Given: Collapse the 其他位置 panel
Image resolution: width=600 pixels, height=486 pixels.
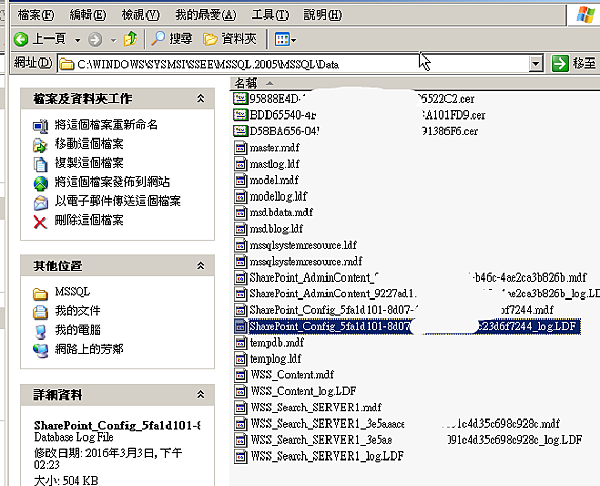Looking at the screenshot, I should tap(201, 266).
